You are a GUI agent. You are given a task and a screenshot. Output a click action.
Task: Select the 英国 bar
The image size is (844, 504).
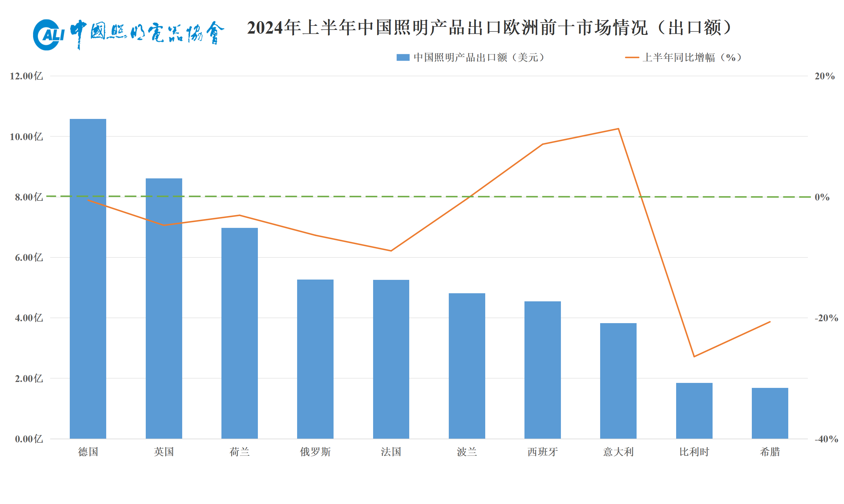[164, 309]
